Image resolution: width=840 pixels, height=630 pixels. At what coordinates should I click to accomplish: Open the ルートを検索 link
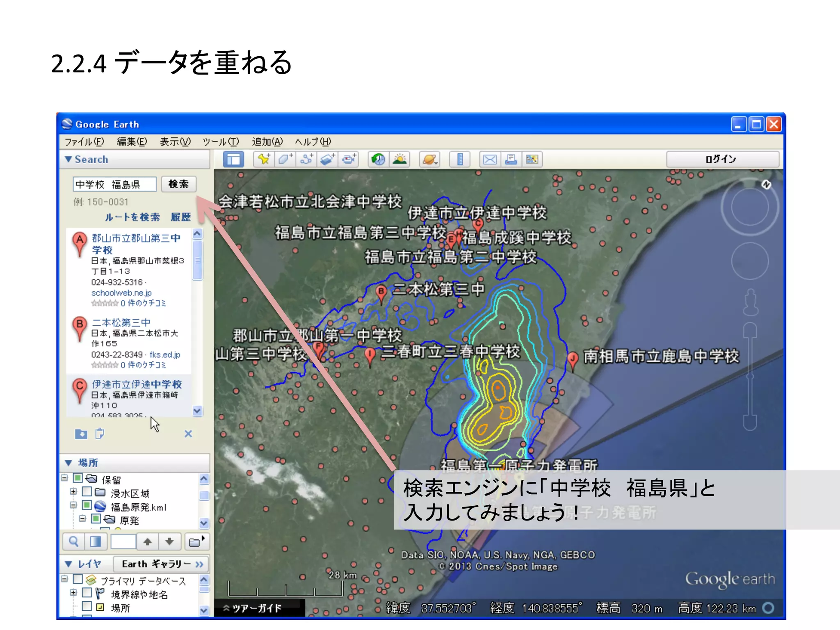coord(132,217)
